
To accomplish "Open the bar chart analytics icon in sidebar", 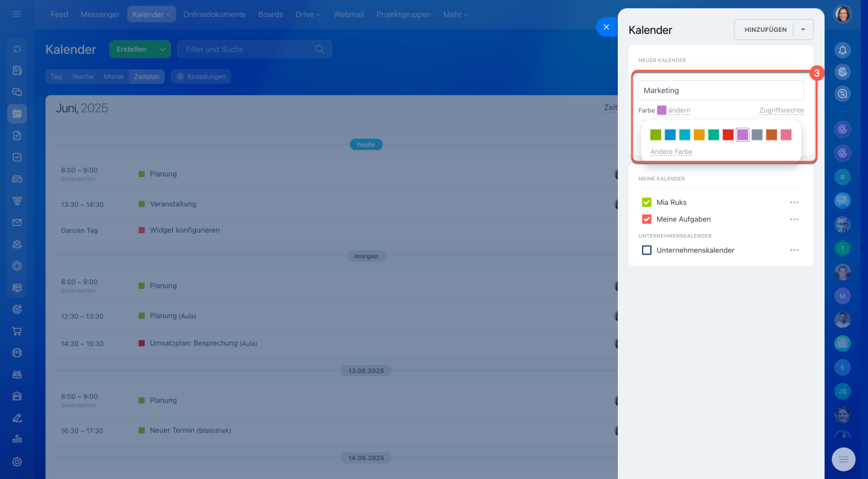I will tap(17, 440).
